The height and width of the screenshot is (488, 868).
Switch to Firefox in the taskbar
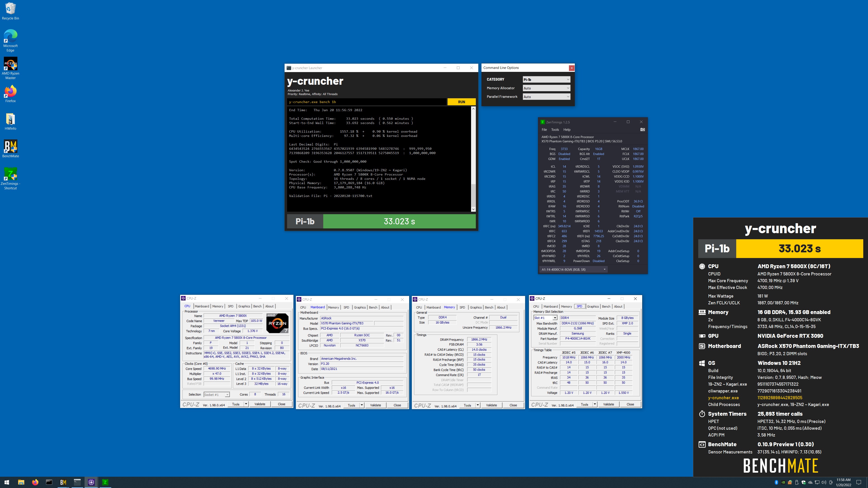coord(35,482)
